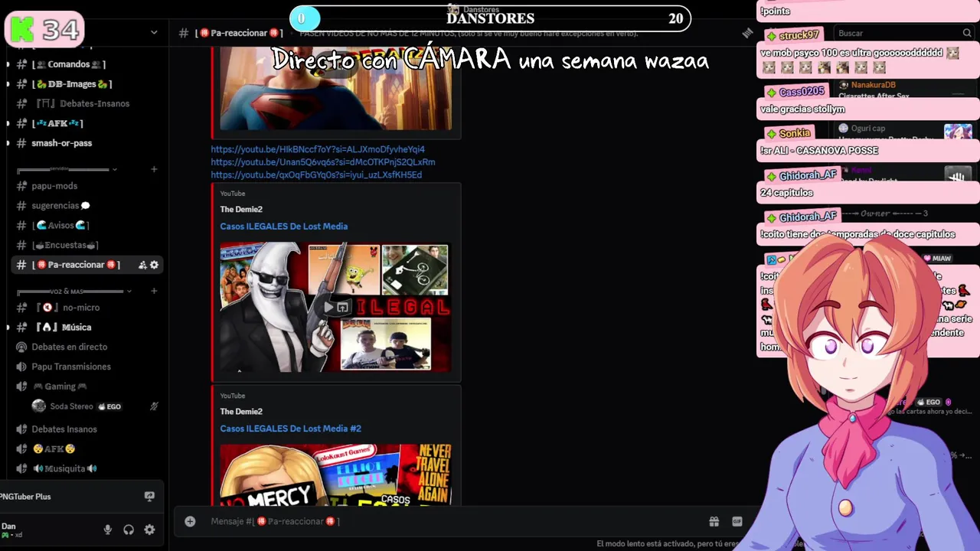Add channel to VOZ & MAS category
Screen dimensions: 980x551
(154, 291)
